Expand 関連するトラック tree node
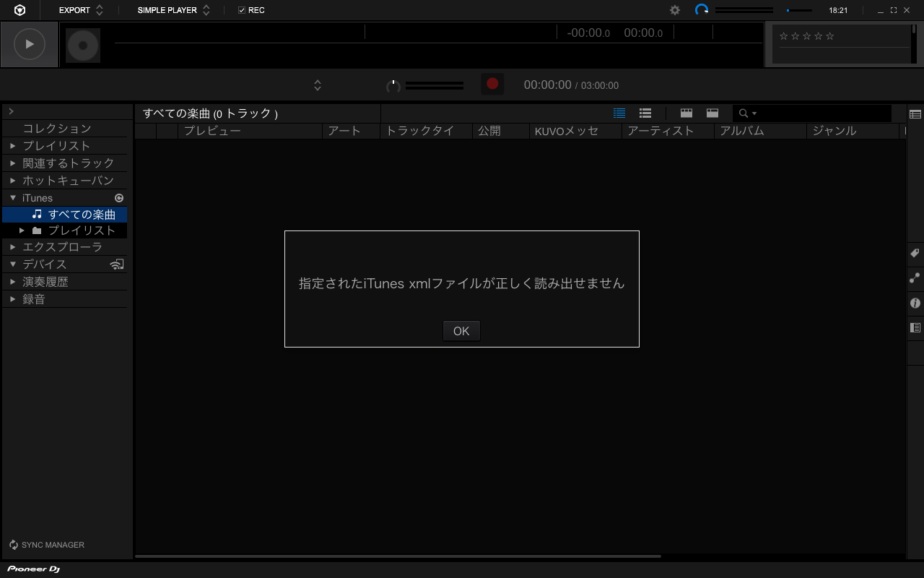The height and width of the screenshot is (578, 924). click(x=13, y=163)
